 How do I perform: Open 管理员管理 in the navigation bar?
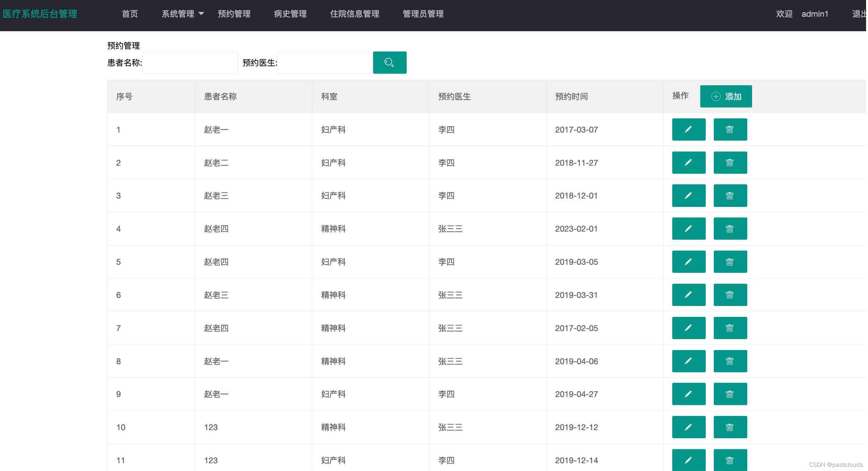point(423,14)
